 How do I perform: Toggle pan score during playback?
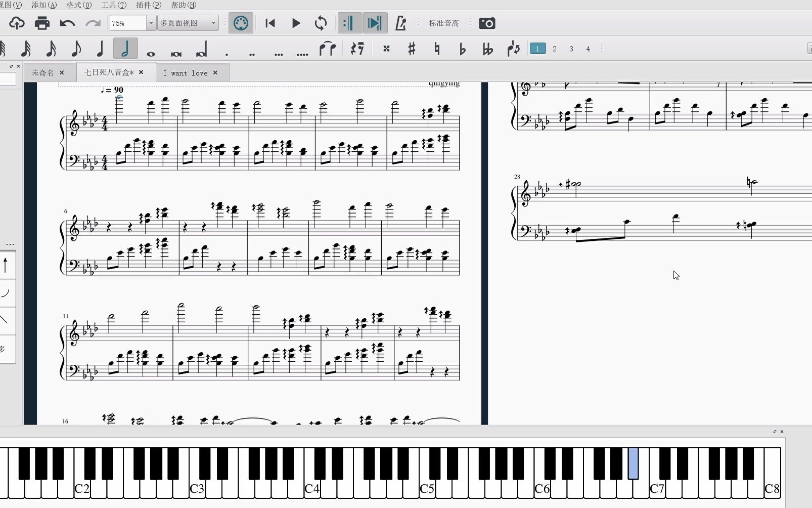375,23
